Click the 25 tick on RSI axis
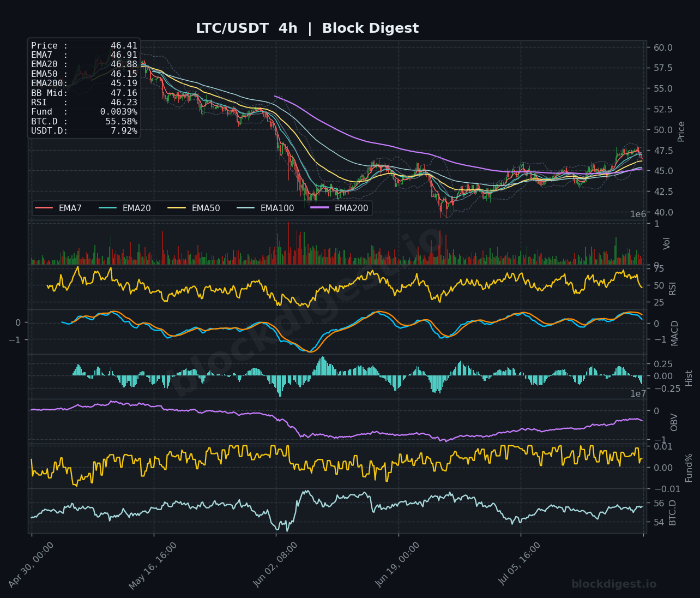This screenshot has height=598, width=700. pyautogui.click(x=658, y=303)
